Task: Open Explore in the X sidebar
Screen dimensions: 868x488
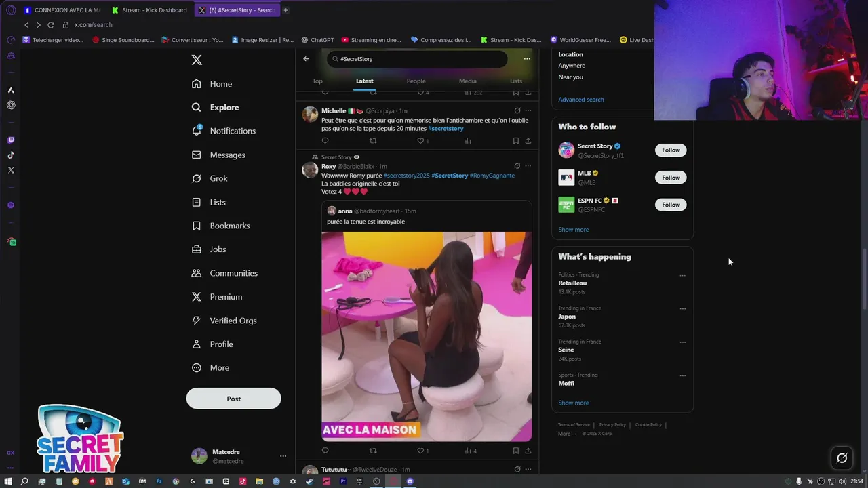Action: (216, 107)
